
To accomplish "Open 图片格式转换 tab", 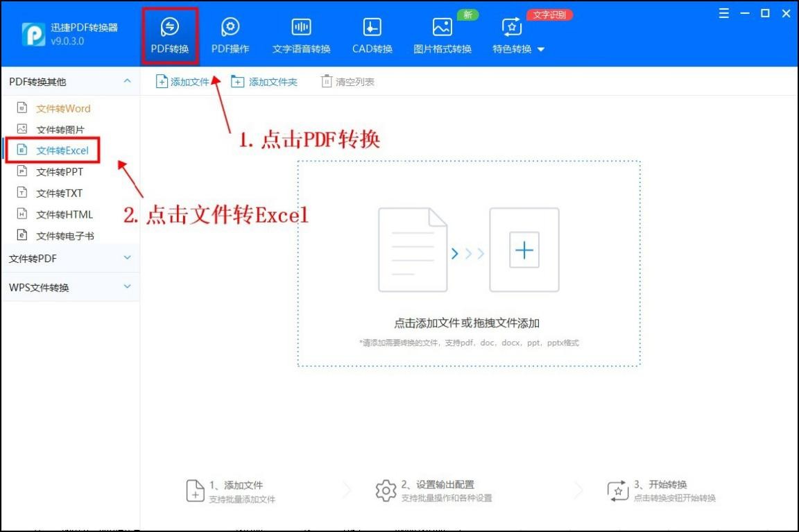I will 443,35.
